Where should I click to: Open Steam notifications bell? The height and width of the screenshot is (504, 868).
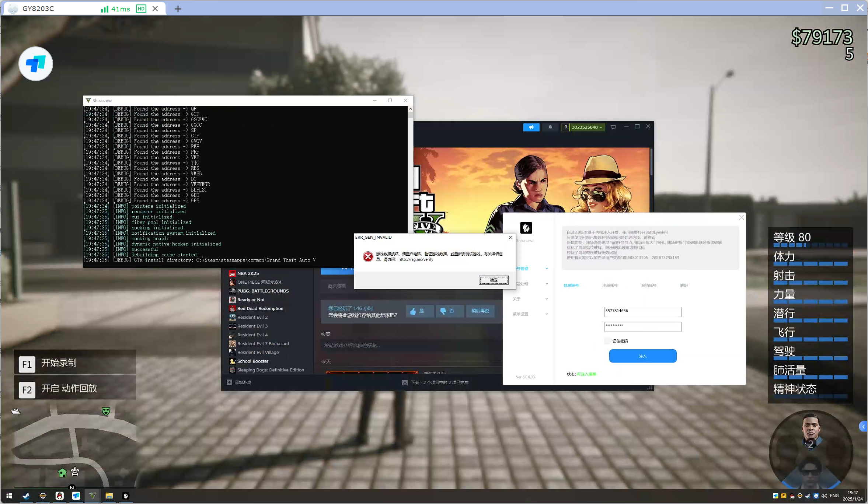(550, 127)
